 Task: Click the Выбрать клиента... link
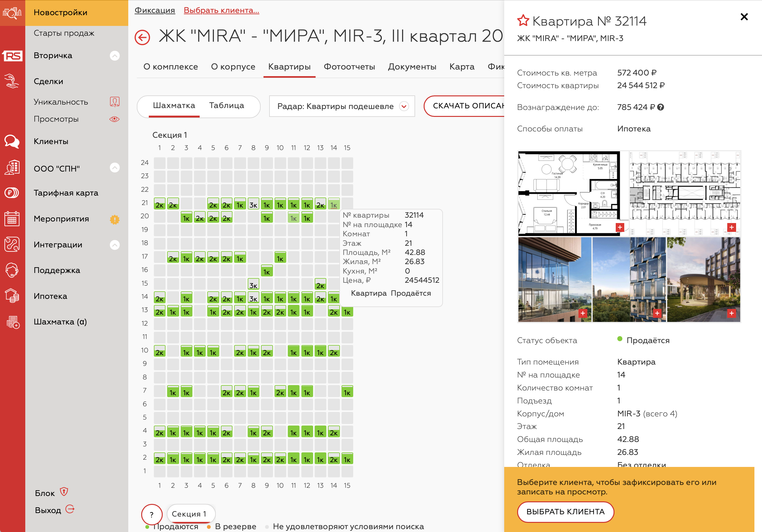click(221, 10)
